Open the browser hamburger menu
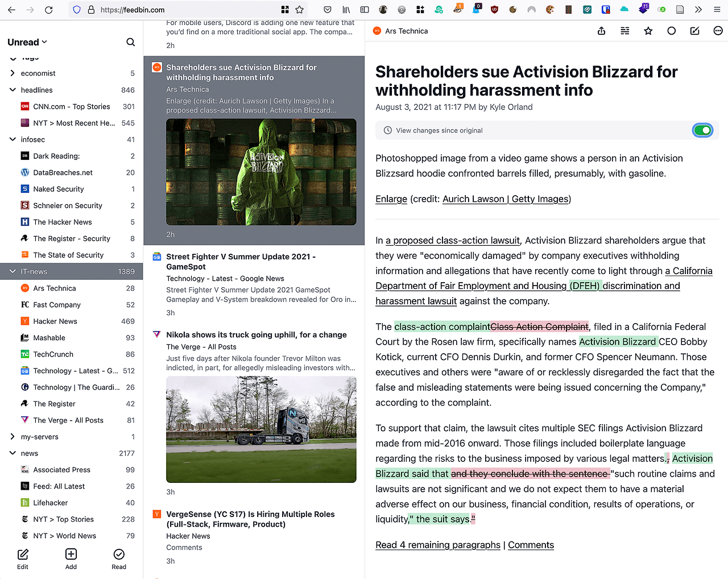This screenshot has height=579, width=728. pyautogui.click(x=717, y=10)
